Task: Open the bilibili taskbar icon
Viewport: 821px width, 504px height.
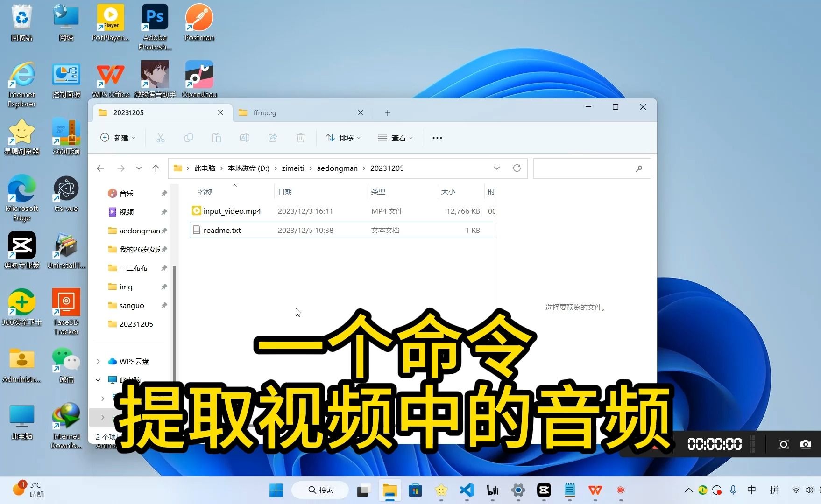Action: pyautogui.click(x=493, y=490)
